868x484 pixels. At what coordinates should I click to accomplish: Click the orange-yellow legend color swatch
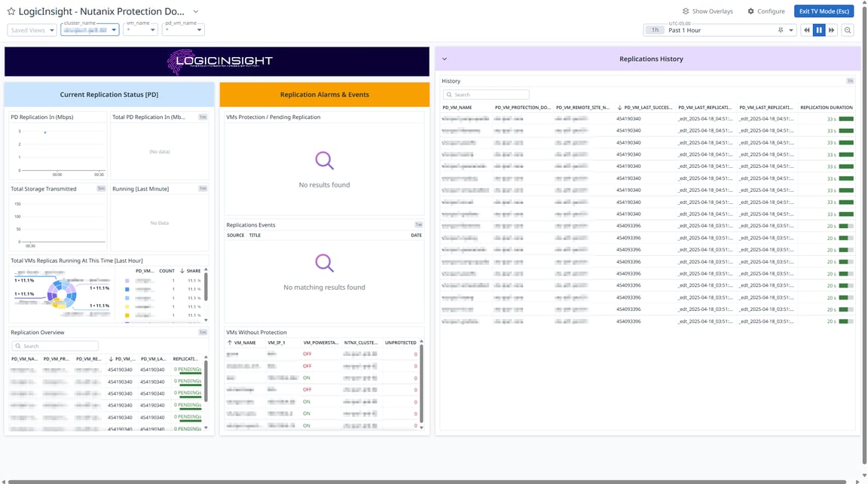click(127, 315)
